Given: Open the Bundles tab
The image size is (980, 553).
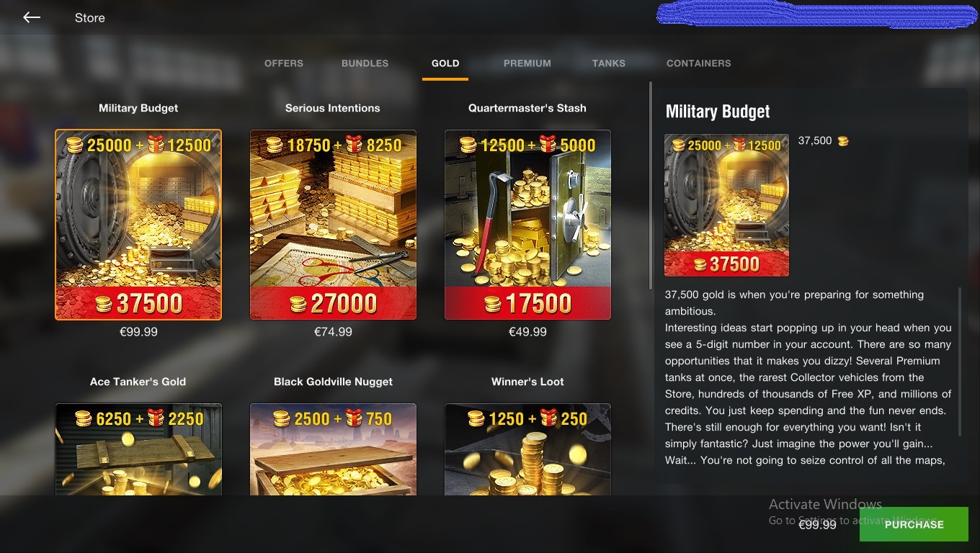Looking at the screenshot, I should [x=365, y=63].
